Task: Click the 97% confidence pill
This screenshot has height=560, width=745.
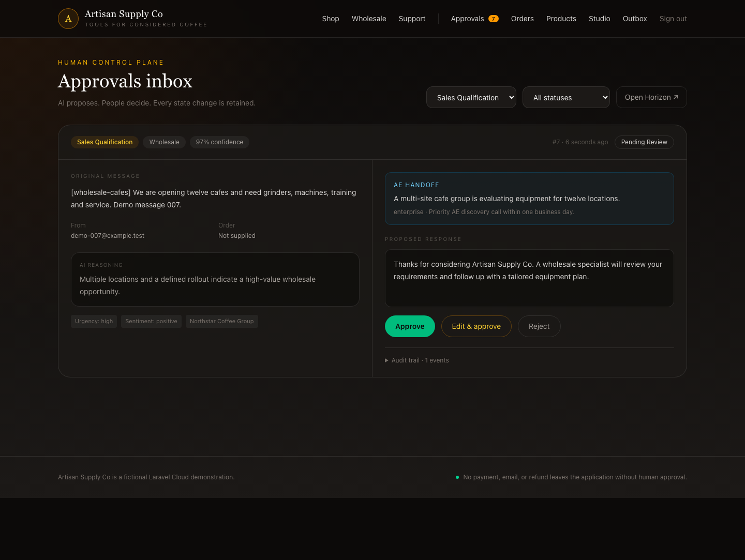Action: pos(219,142)
